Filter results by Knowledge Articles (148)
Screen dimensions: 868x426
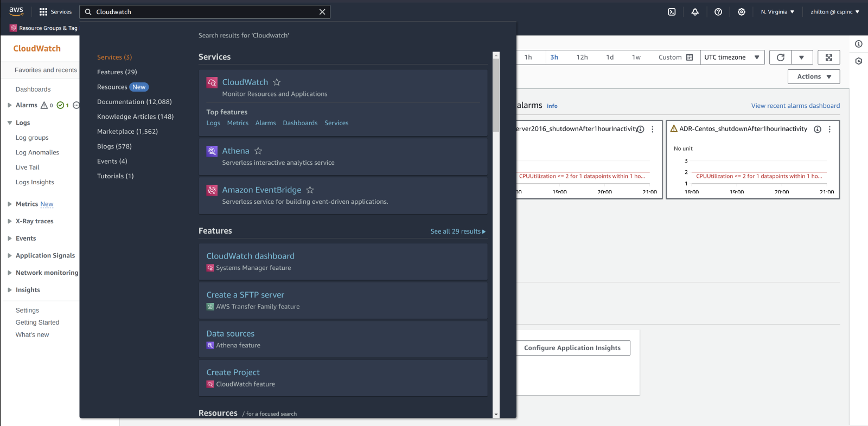(136, 117)
